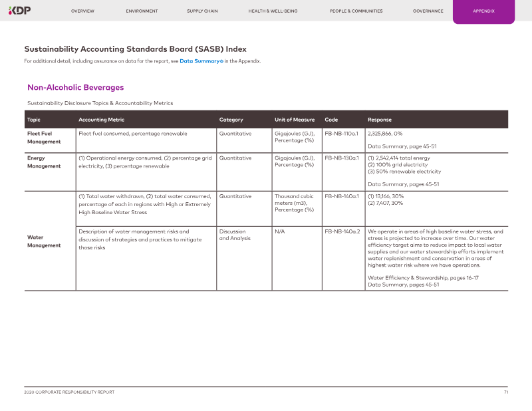Click the 2020 Corporate Responsibility Report footer
The width and height of the screenshot is (532, 411).
pos(69,392)
